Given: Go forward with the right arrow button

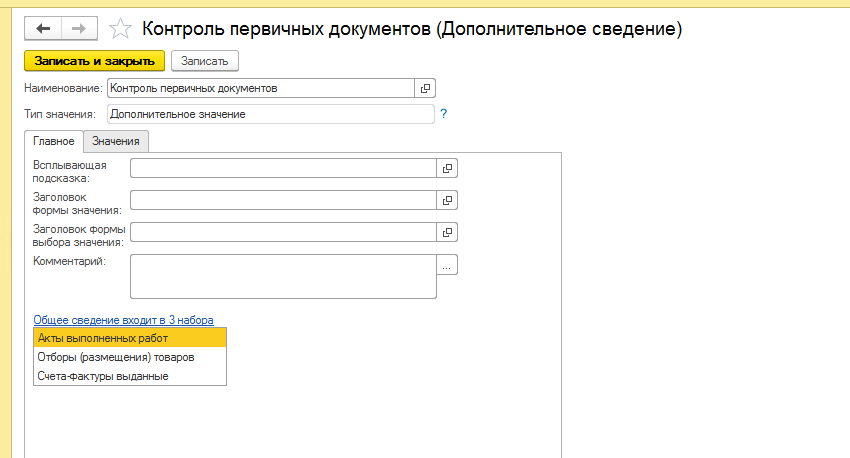Looking at the screenshot, I should point(79,29).
